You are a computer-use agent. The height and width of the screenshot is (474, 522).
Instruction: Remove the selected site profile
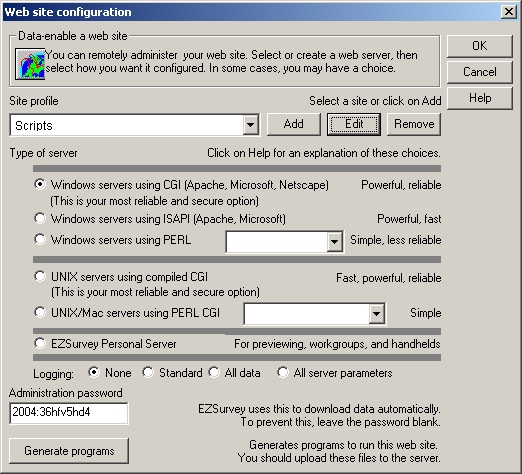(x=414, y=124)
